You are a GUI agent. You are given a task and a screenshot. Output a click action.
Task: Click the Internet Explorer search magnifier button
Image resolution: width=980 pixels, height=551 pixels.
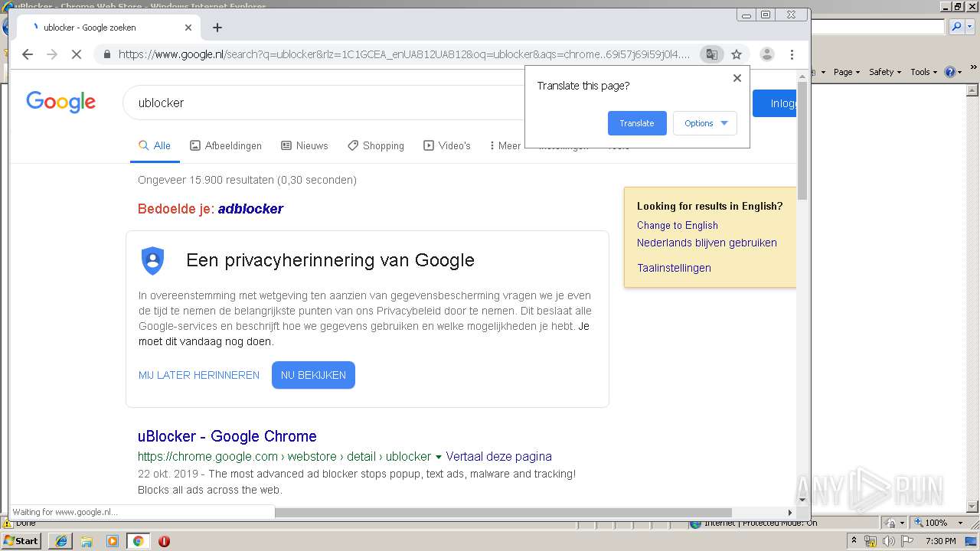click(955, 27)
